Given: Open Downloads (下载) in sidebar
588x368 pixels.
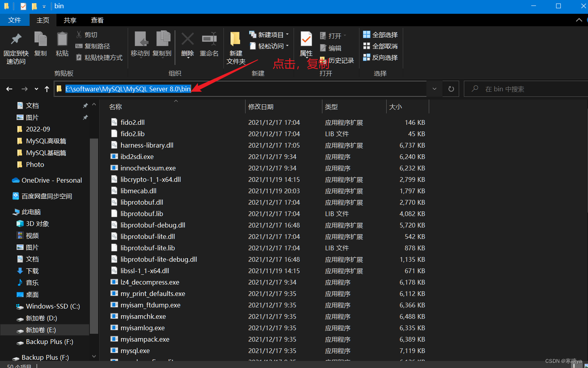Looking at the screenshot, I should point(28,271).
